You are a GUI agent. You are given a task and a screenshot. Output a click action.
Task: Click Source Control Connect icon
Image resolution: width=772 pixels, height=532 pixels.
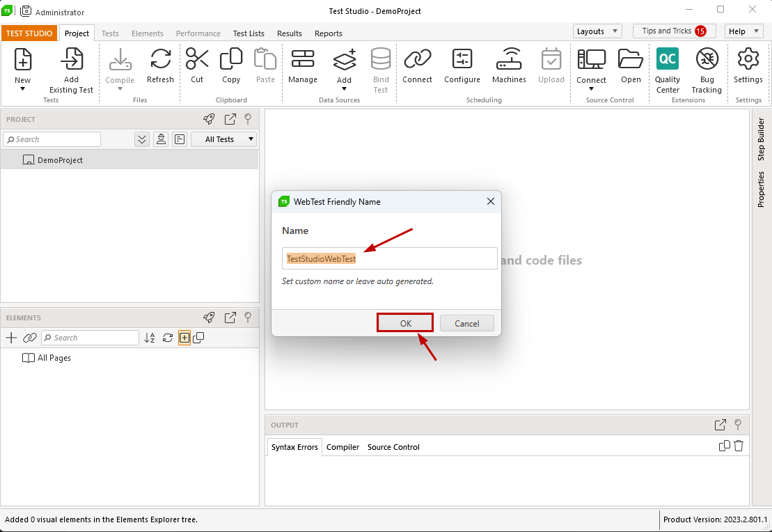[x=591, y=59]
